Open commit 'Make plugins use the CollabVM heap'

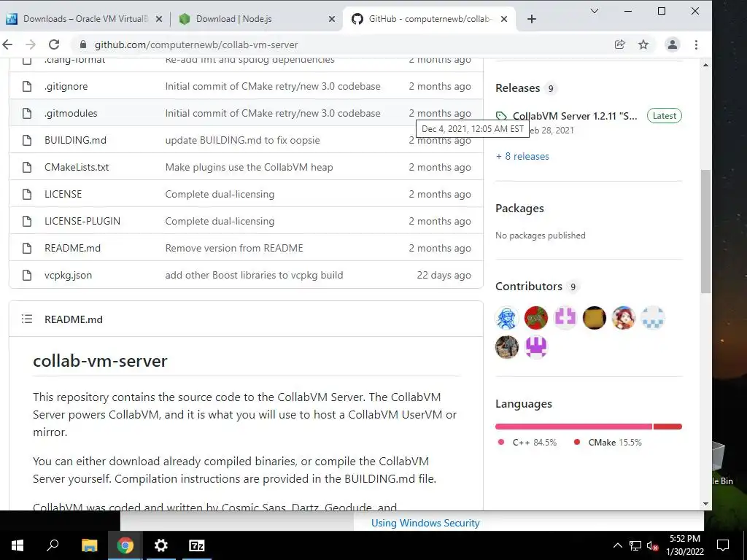(249, 167)
